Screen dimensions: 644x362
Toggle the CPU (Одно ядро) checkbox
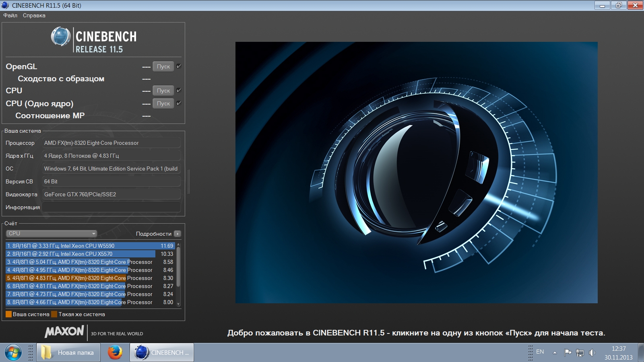tap(179, 103)
